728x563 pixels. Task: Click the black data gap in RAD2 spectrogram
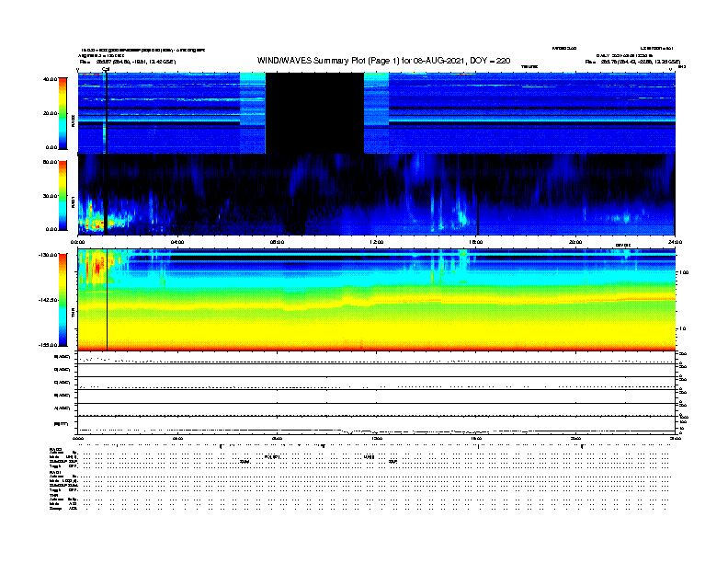314,113
